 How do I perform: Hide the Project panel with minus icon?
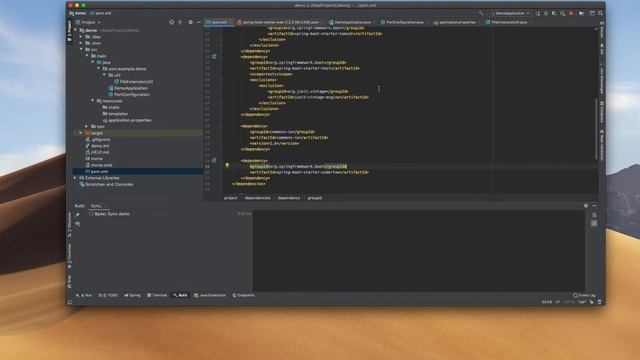point(199,22)
